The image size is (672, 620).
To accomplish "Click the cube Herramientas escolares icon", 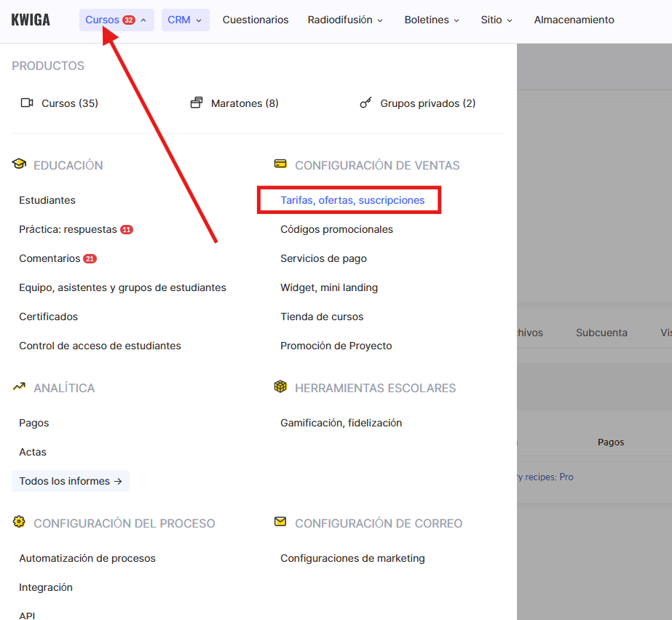I will 280,387.
